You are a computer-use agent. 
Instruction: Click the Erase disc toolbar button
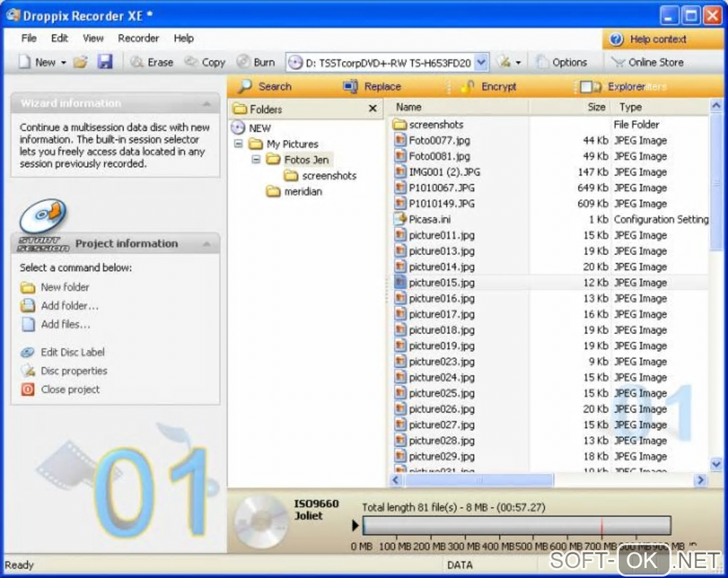tap(152, 62)
